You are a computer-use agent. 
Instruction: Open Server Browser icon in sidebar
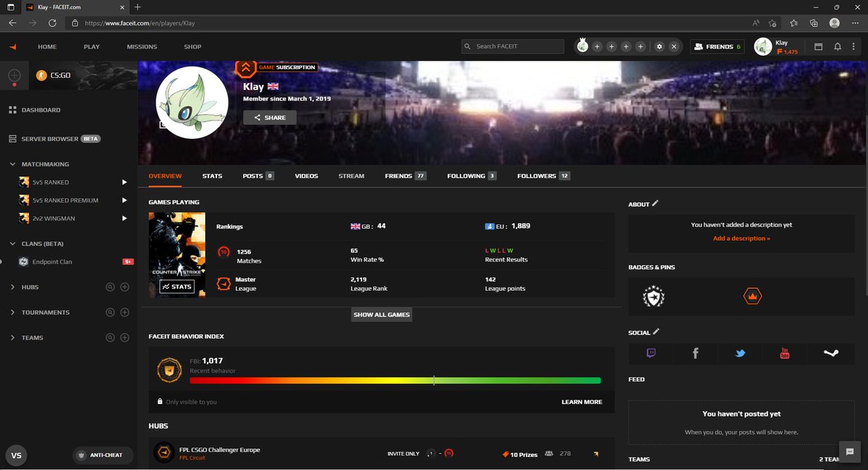pos(13,138)
